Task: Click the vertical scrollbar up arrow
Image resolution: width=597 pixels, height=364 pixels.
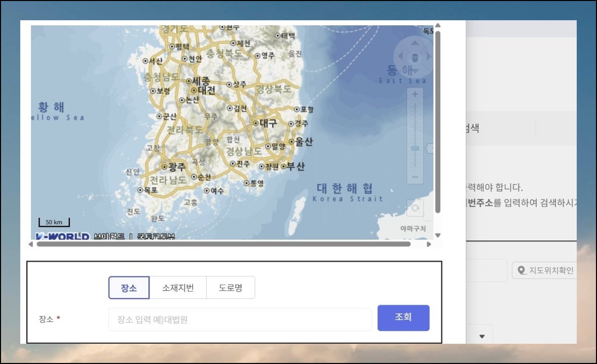Action: pyautogui.click(x=438, y=25)
